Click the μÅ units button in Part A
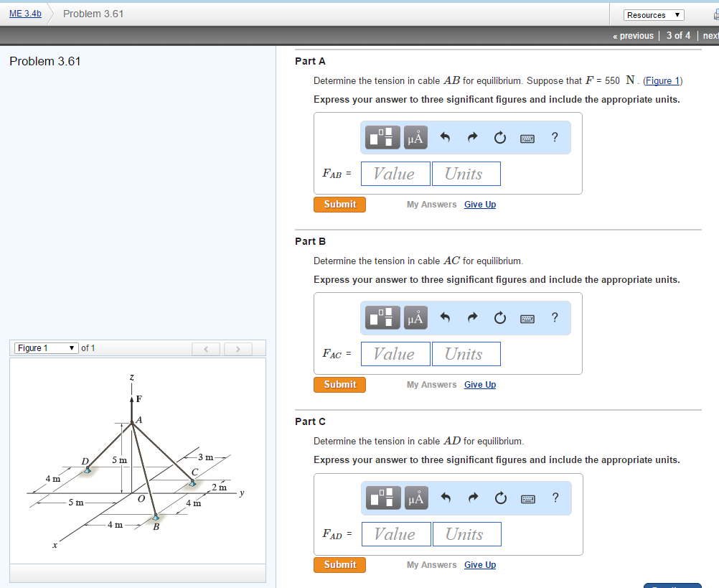 tap(415, 137)
